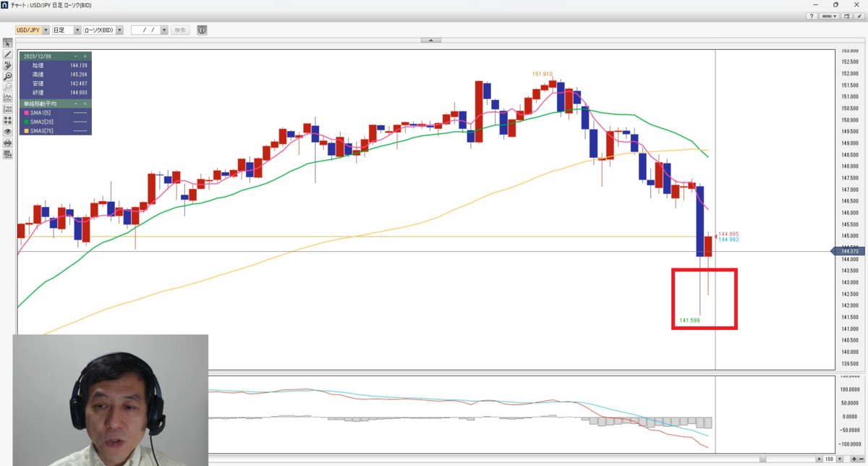Open the technical indicator chart icon
This screenshot has height=466, width=868.
(7, 98)
